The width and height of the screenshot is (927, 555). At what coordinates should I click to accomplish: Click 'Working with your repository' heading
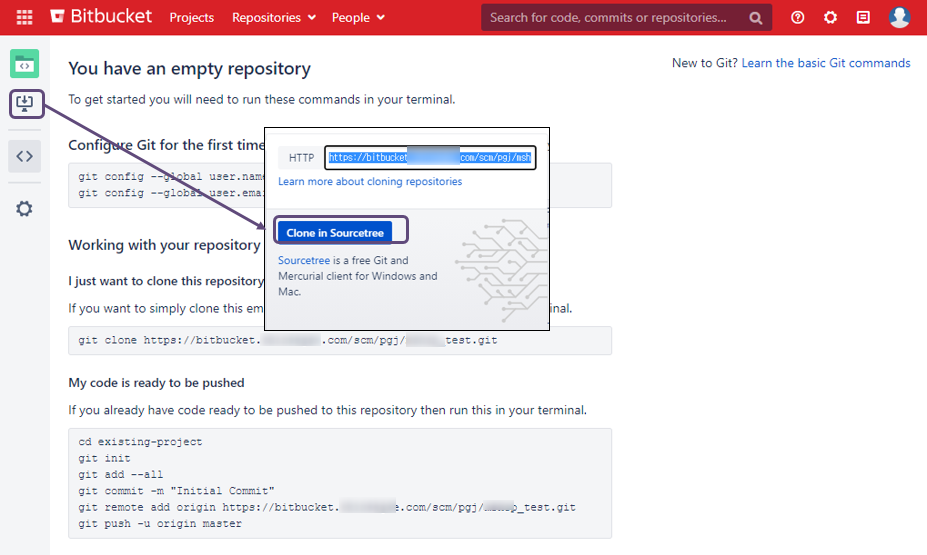164,245
